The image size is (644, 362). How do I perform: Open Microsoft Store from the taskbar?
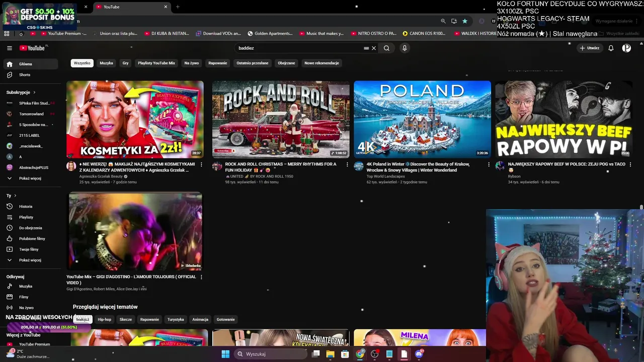[345, 354]
